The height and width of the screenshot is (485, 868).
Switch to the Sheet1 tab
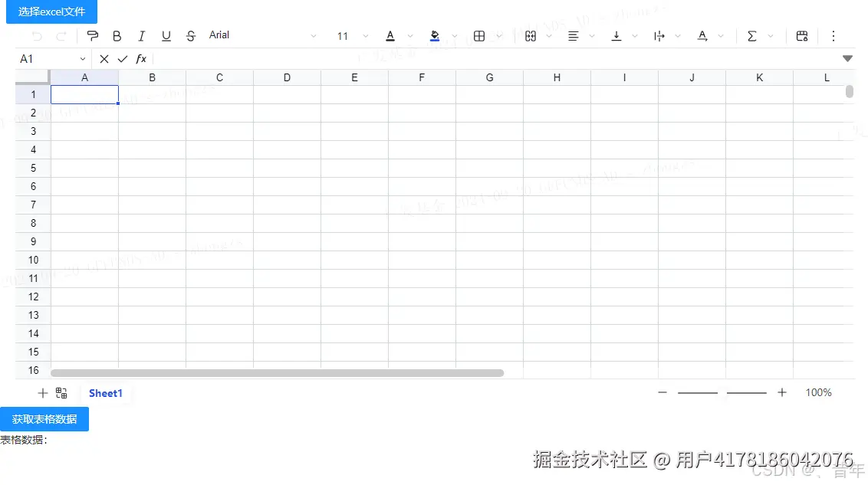[x=106, y=392]
